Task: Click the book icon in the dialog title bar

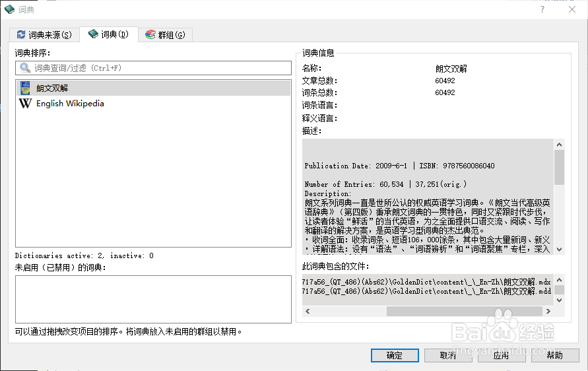Action: 9,9
